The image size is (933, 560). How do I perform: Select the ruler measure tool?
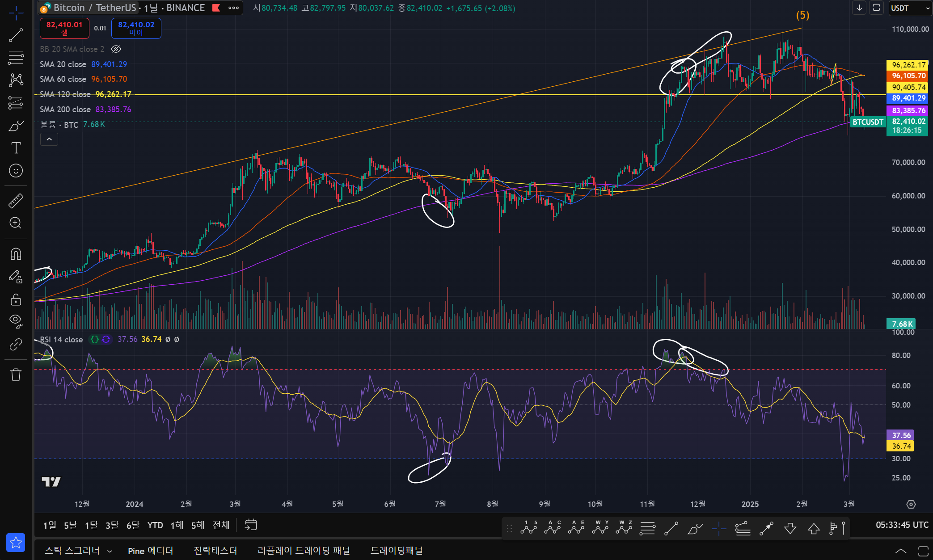16,201
